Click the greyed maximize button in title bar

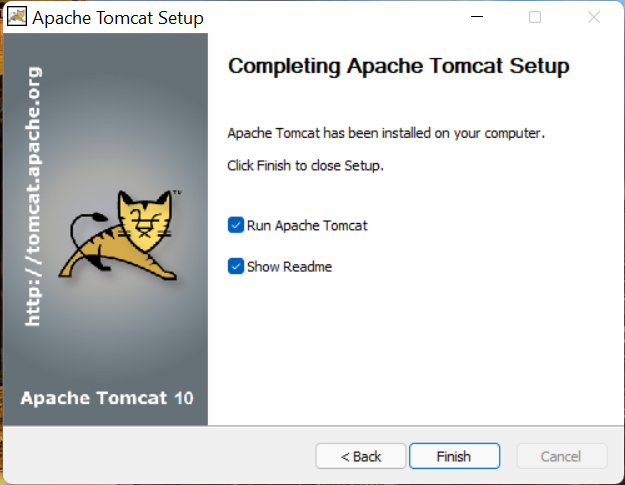[535, 17]
